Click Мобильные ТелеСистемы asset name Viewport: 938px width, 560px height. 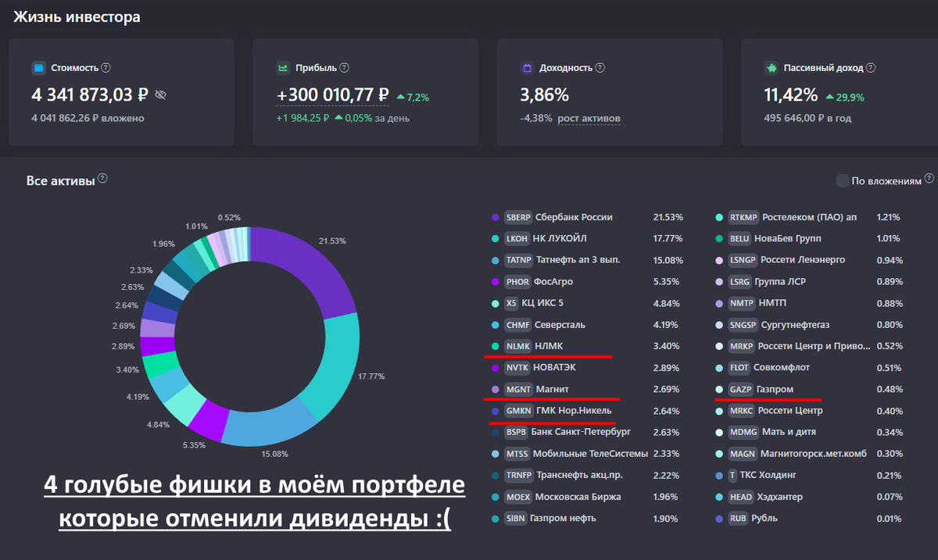click(x=591, y=453)
